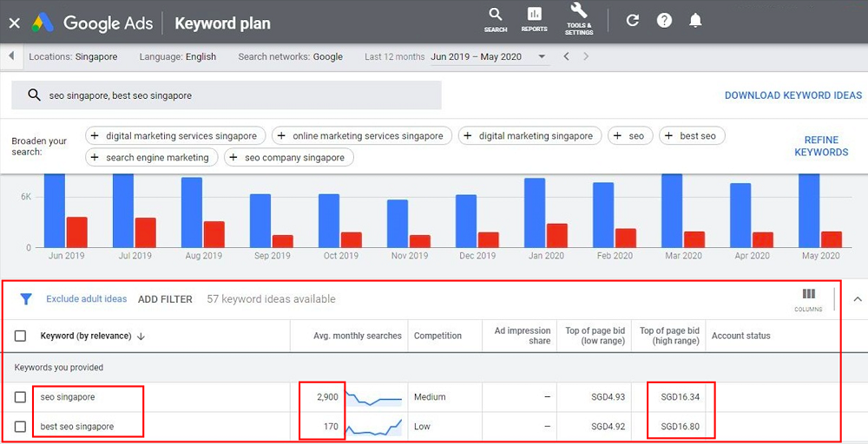The height and width of the screenshot is (444, 868).
Task: Click the trend sparkline for best seo singapore
Action: pos(373,427)
